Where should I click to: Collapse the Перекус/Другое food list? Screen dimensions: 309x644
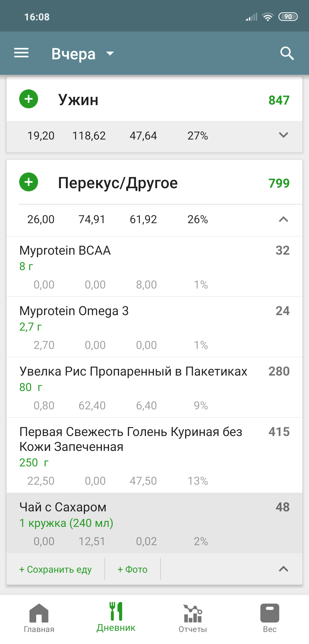[x=283, y=219]
